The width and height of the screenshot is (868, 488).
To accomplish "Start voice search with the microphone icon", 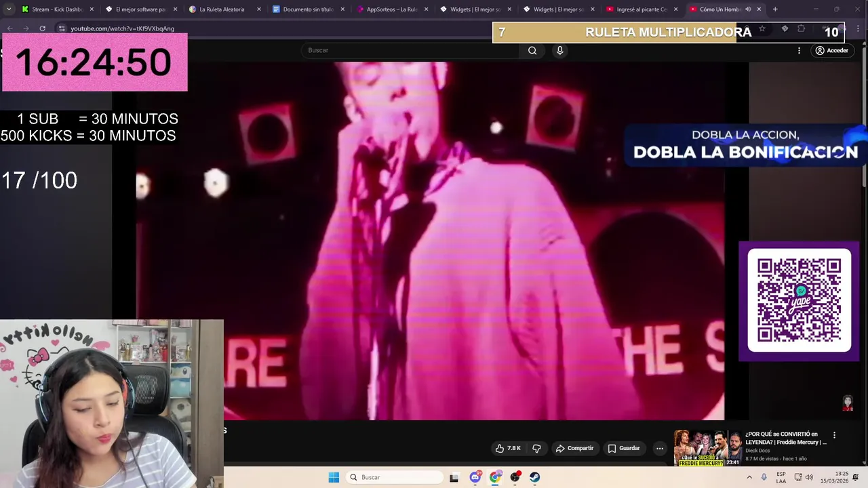I will click(x=559, y=50).
